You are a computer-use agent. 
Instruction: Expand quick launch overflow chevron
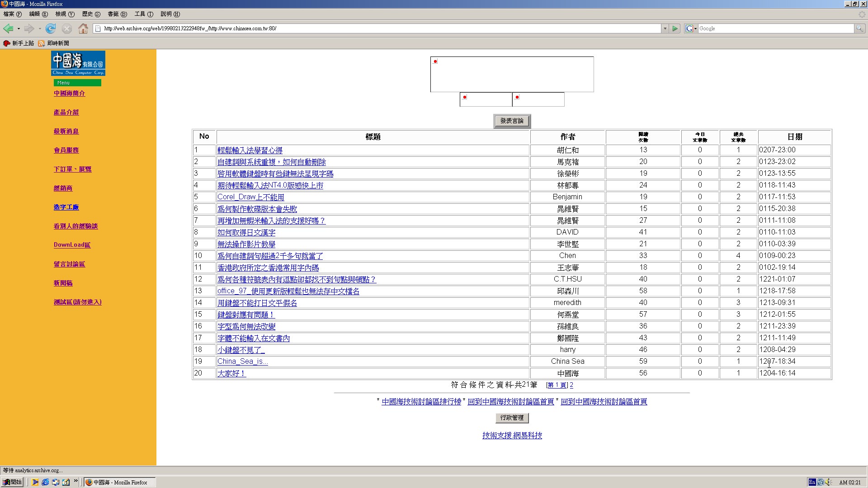tap(75, 481)
